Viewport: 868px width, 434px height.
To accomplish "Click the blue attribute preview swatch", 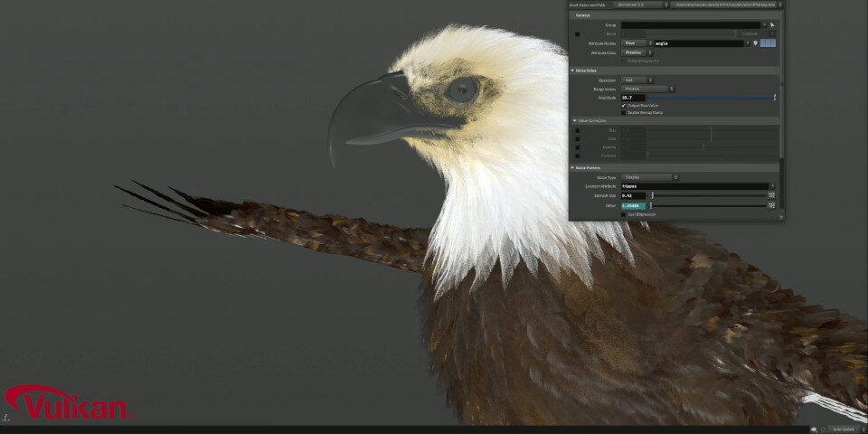I will point(768,43).
